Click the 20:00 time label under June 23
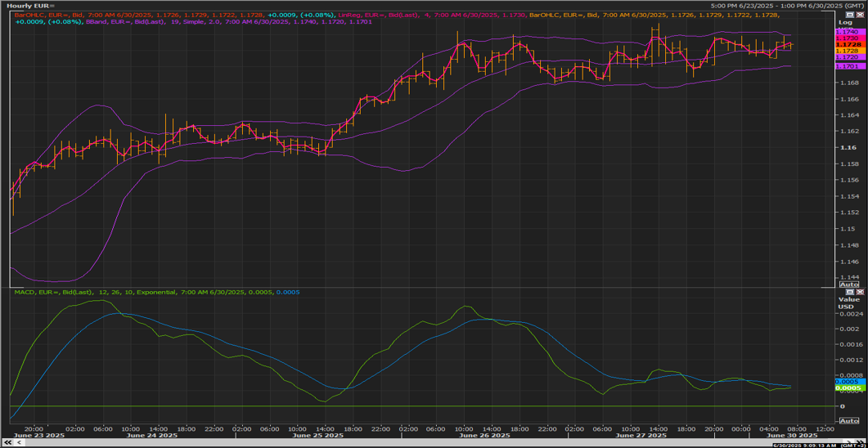The width and height of the screenshot is (868, 448). [34, 428]
